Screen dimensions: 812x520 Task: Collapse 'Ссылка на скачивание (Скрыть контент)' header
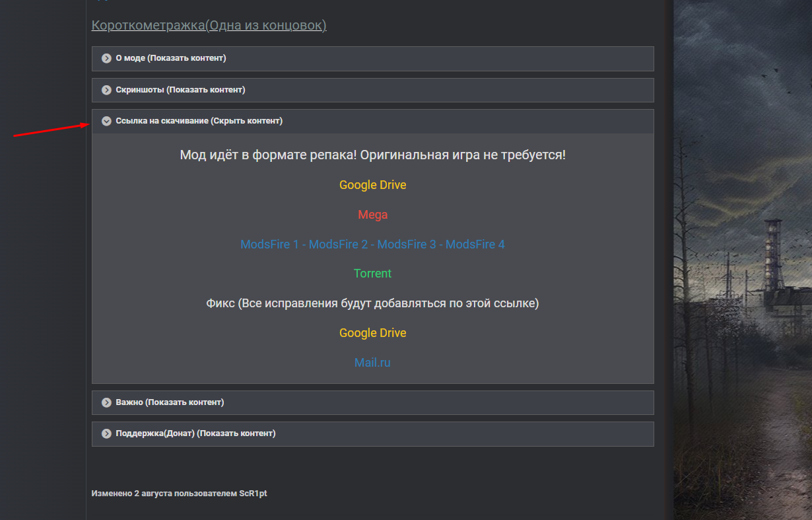[199, 121]
